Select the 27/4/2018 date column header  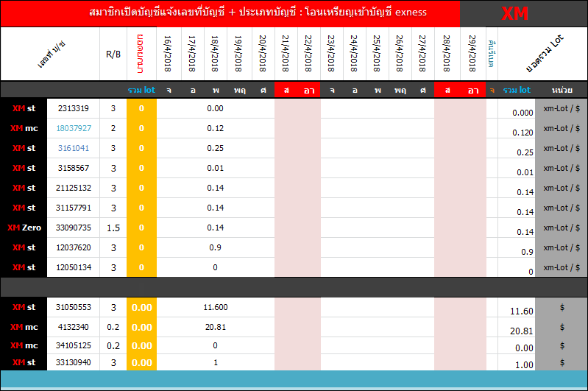[x=422, y=54]
